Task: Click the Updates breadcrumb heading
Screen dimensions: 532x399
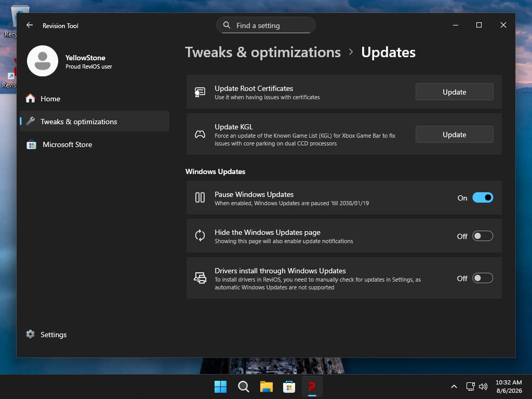Action: [388, 52]
